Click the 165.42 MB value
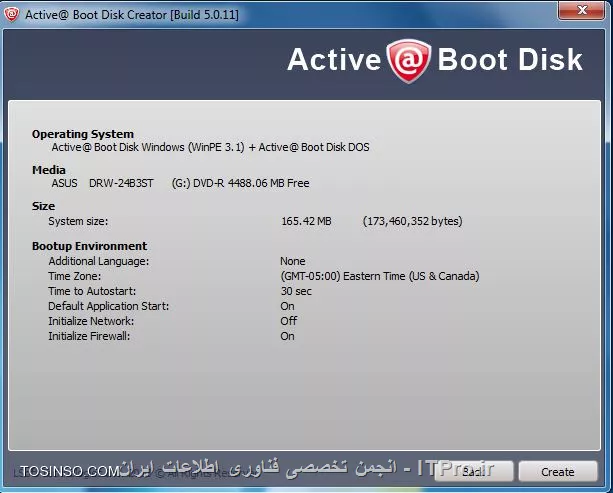613x493 pixels. point(306,221)
